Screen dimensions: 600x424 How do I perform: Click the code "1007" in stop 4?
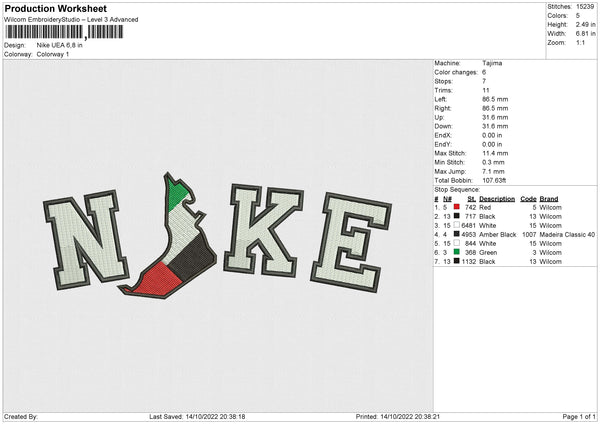[x=529, y=235]
